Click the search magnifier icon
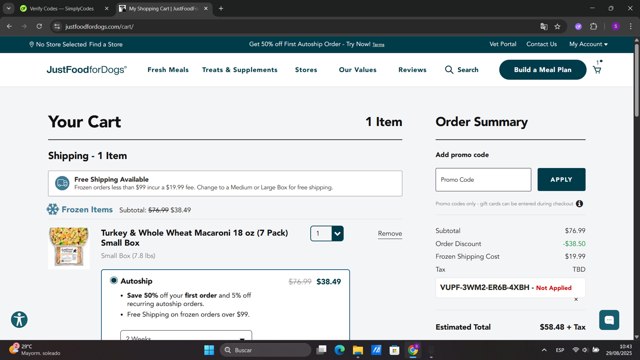The width and height of the screenshot is (640, 360). (x=449, y=70)
